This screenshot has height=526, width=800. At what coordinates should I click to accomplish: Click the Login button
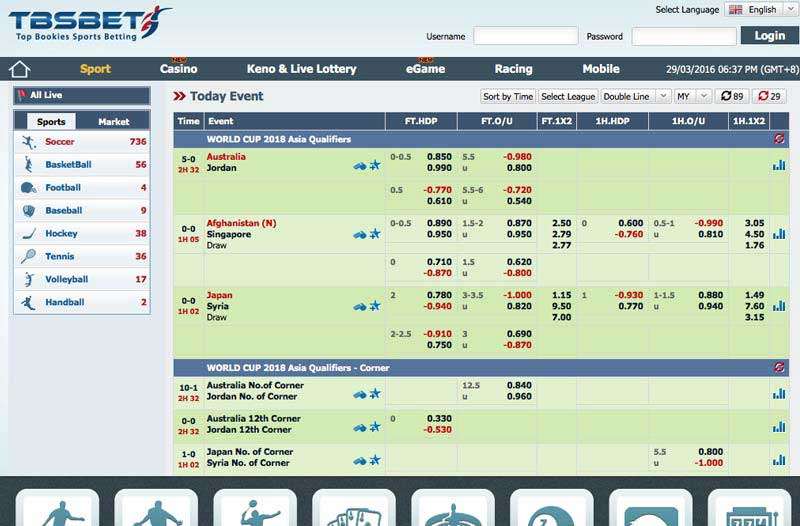(x=769, y=36)
